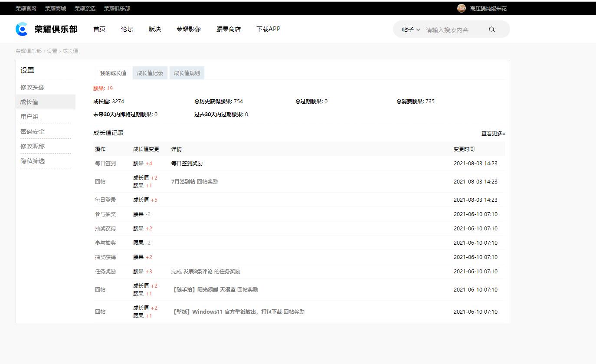The width and height of the screenshot is (596, 364).
Task: Open 论坛 in the main navigation
Action: pyautogui.click(x=127, y=29)
